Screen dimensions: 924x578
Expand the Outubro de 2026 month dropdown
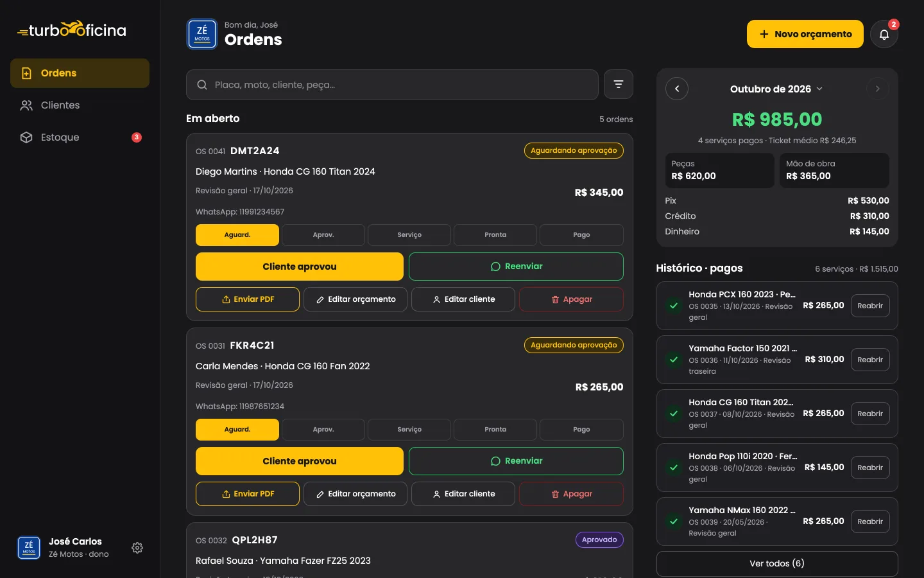point(776,89)
